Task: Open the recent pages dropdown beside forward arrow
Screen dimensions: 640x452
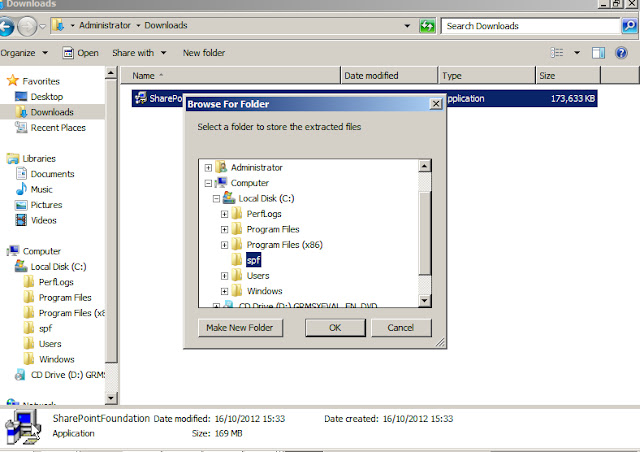Action: point(42,27)
